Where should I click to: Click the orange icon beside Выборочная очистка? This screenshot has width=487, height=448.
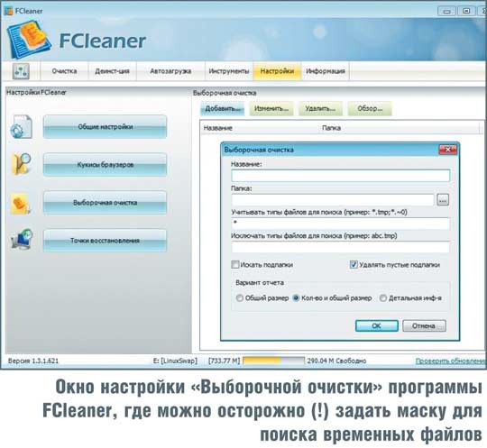click(x=21, y=204)
